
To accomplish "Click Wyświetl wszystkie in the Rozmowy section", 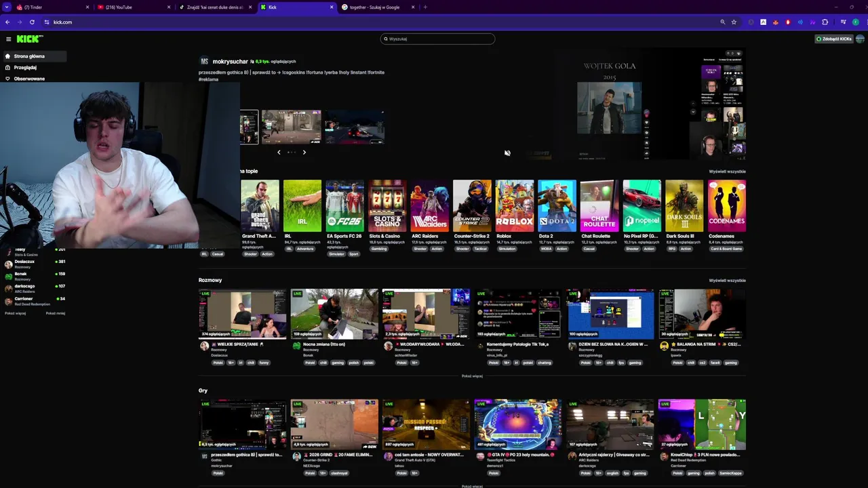I will 727,281.
